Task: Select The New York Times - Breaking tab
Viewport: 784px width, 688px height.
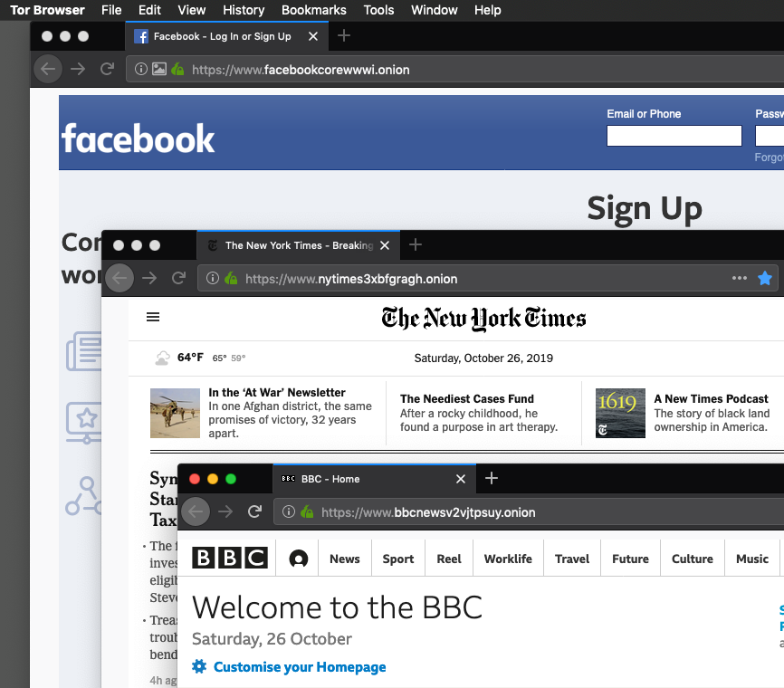Action: point(299,245)
